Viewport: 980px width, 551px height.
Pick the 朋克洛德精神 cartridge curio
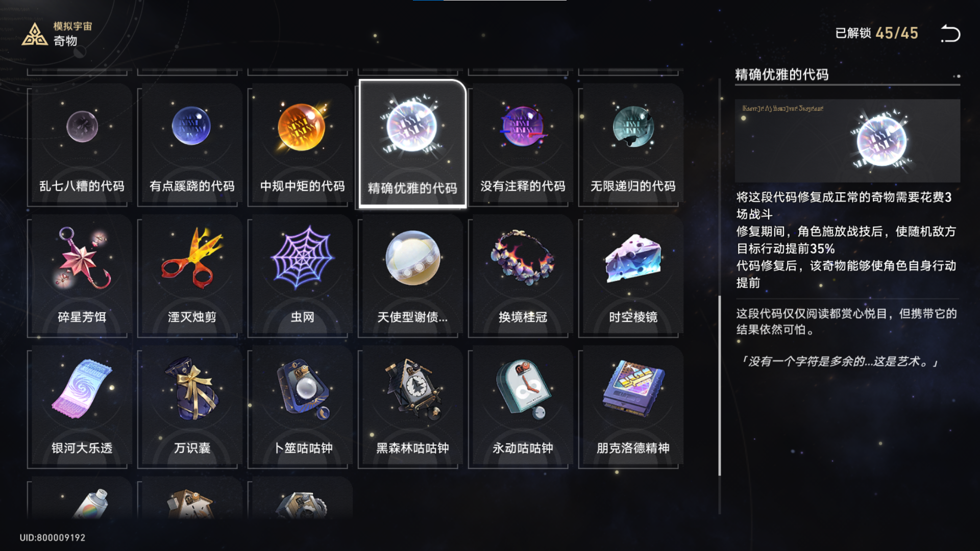pyautogui.click(x=633, y=407)
